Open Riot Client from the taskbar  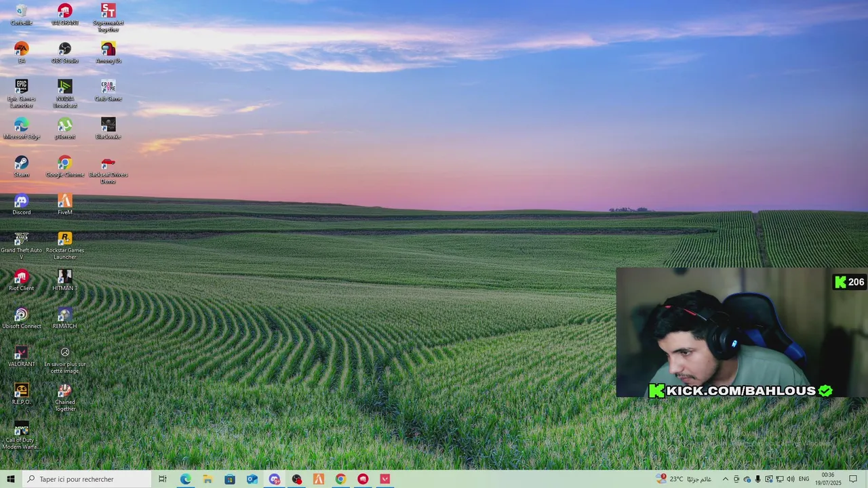[363, 479]
